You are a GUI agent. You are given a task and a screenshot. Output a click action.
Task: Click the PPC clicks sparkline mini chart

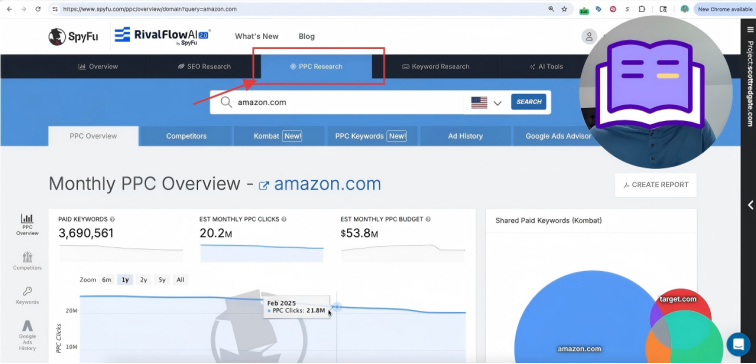click(262, 253)
